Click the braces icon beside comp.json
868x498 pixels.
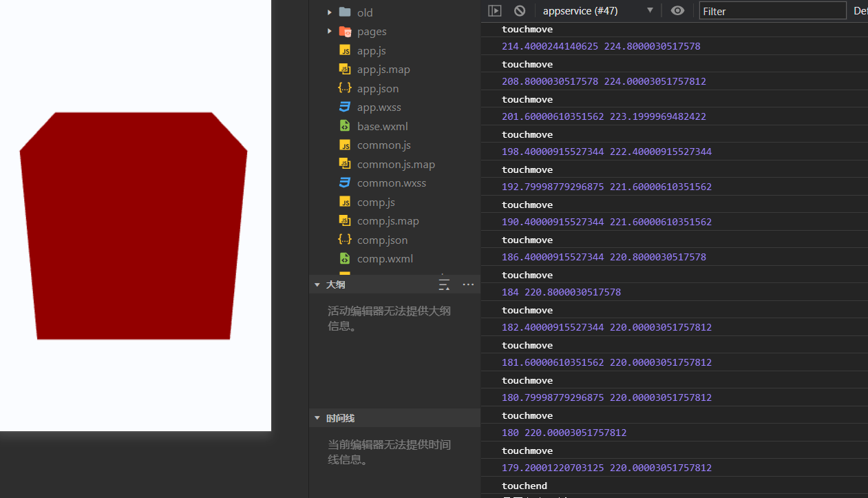click(x=345, y=240)
